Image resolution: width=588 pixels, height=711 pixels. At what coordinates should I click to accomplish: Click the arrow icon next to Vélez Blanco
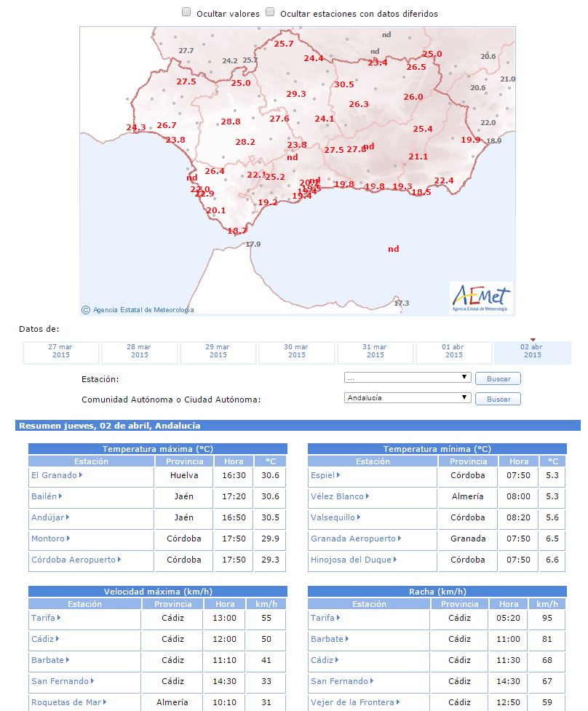367,496
